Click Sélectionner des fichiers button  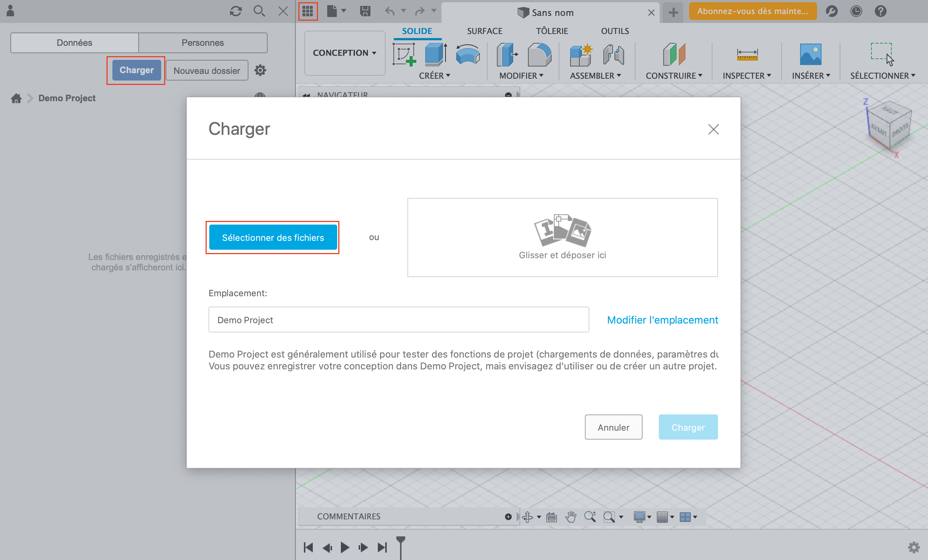(x=273, y=236)
